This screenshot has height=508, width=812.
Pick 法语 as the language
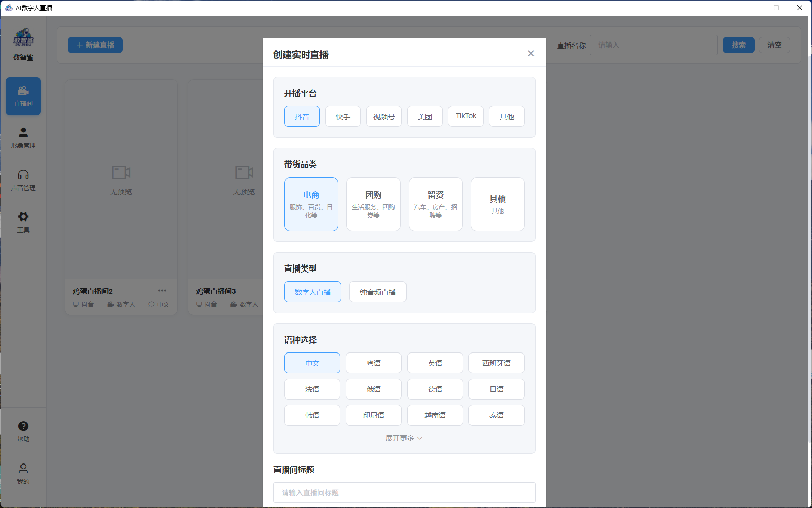[312, 389]
